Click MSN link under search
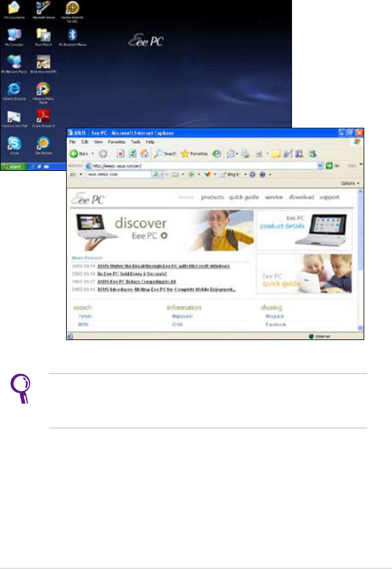 (x=83, y=325)
